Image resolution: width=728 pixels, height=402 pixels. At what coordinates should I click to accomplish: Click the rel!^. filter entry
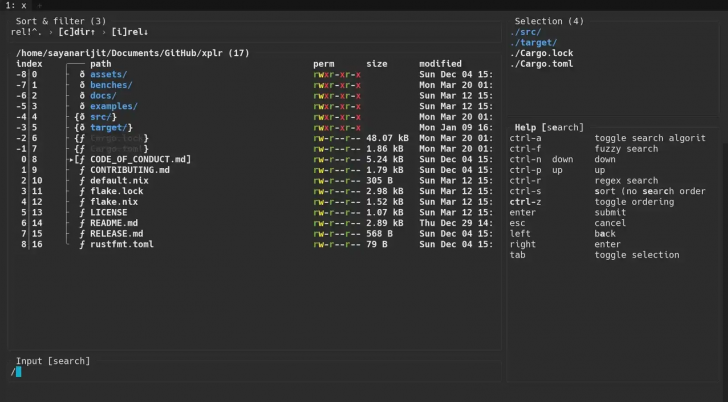26,32
